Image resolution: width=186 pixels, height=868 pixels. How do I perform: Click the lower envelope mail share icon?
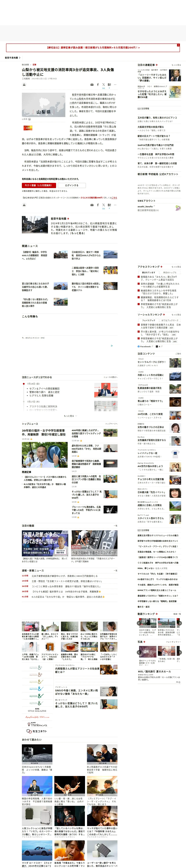coord(92,205)
